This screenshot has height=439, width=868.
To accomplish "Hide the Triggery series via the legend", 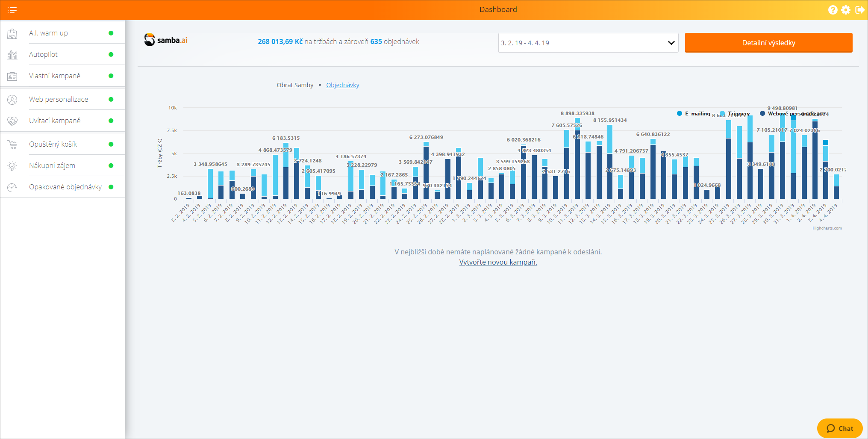I will click(737, 113).
